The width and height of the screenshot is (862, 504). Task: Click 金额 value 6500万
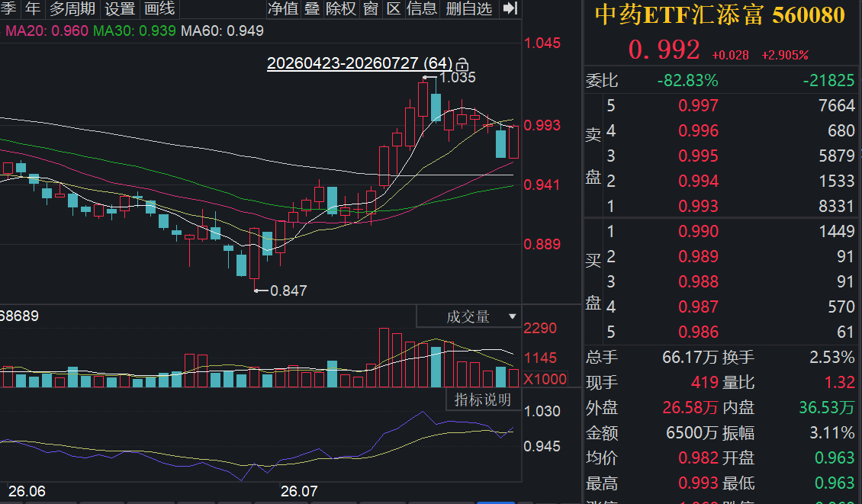point(692,433)
